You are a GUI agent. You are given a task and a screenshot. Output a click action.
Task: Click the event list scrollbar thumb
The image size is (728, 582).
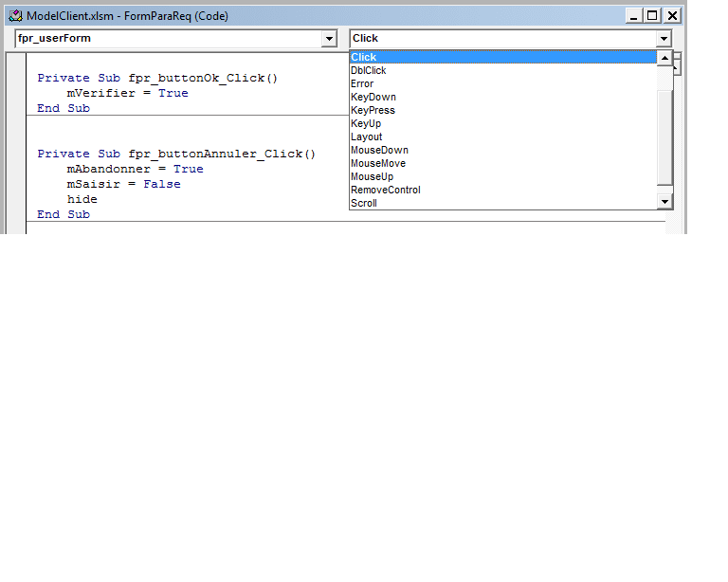[664, 137]
